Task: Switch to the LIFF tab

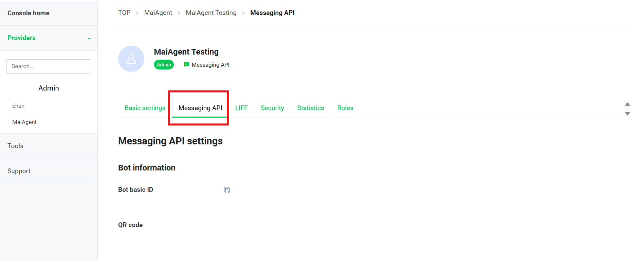Action: 241,108
